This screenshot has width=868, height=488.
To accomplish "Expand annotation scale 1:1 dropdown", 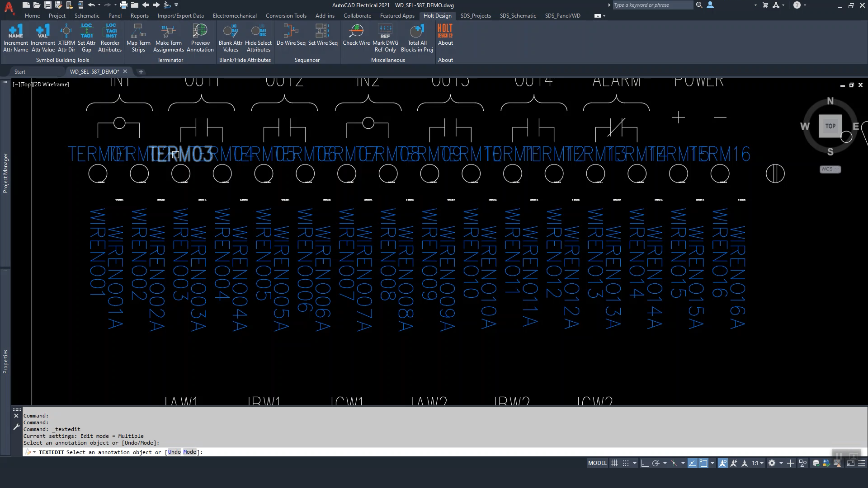I will pyautogui.click(x=762, y=463).
